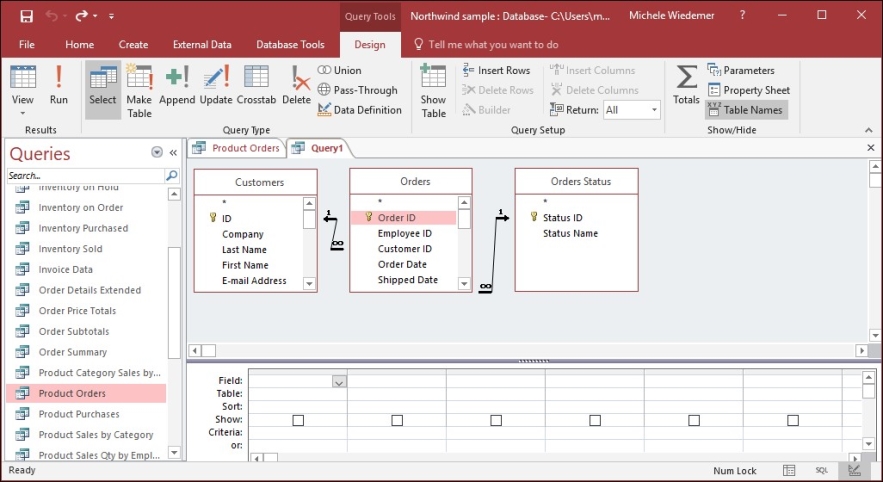Image resolution: width=883 pixels, height=482 pixels.
Task: Choose the Update query type
Action: (x=216, y=86)
